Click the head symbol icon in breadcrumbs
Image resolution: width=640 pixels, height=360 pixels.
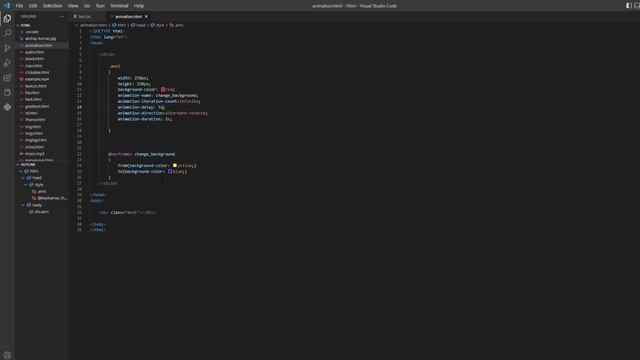coord(133,25)
